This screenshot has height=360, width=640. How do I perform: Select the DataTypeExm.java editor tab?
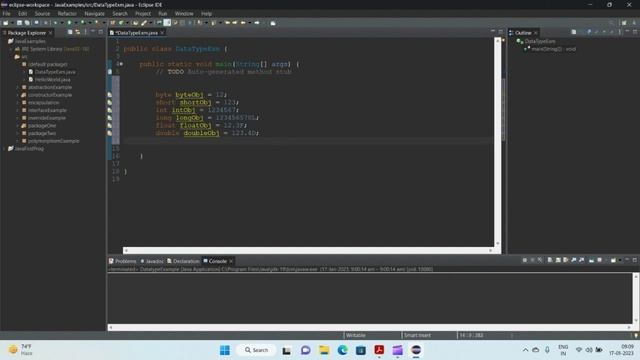click(x=136, y=33)
